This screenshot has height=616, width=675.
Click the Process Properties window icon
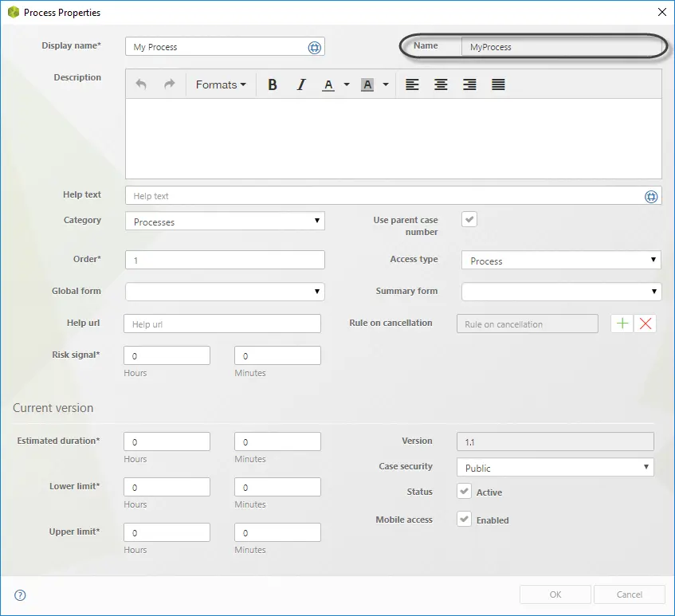click(x=14, y=12)
